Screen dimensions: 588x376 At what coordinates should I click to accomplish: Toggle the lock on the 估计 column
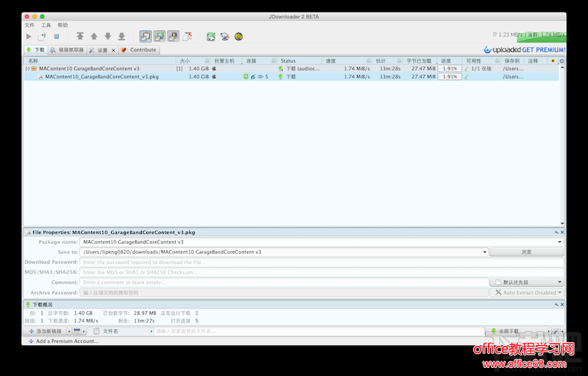(399, 61)
